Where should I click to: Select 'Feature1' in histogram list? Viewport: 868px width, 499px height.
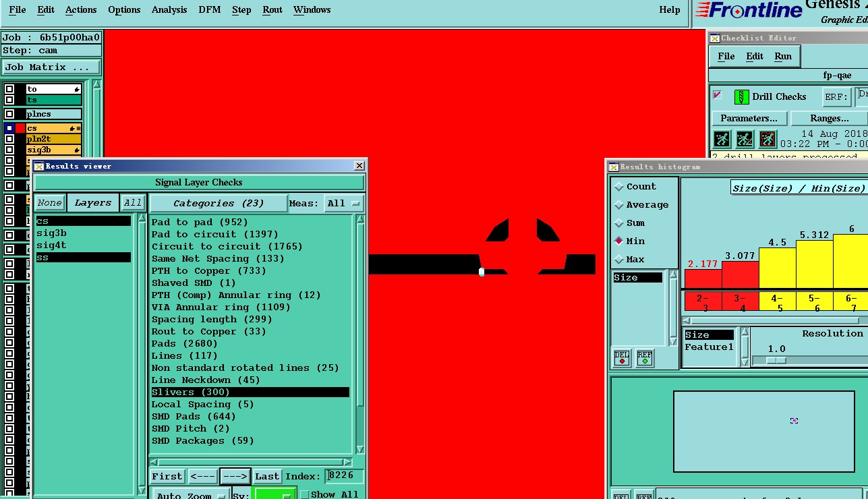pyautogui.click(x=709, y=347)
